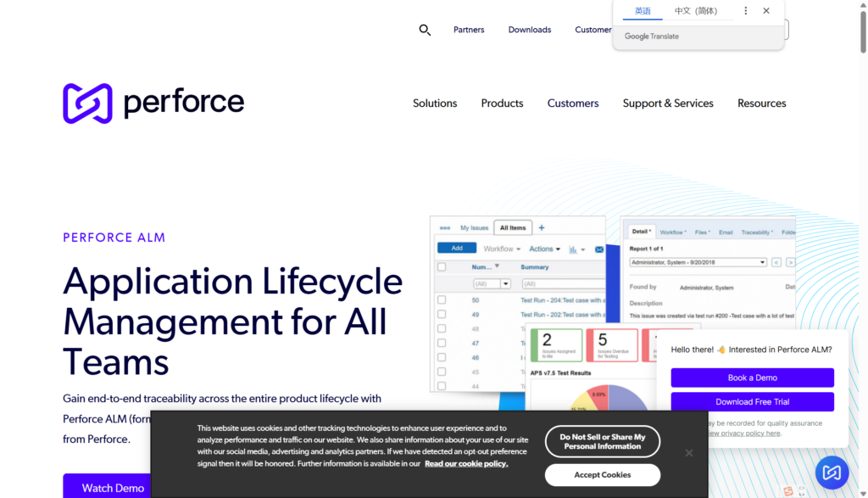The width and height of the screenshot is (868, 498).
Task: Go to the Partners link
Action: [469, 30]
